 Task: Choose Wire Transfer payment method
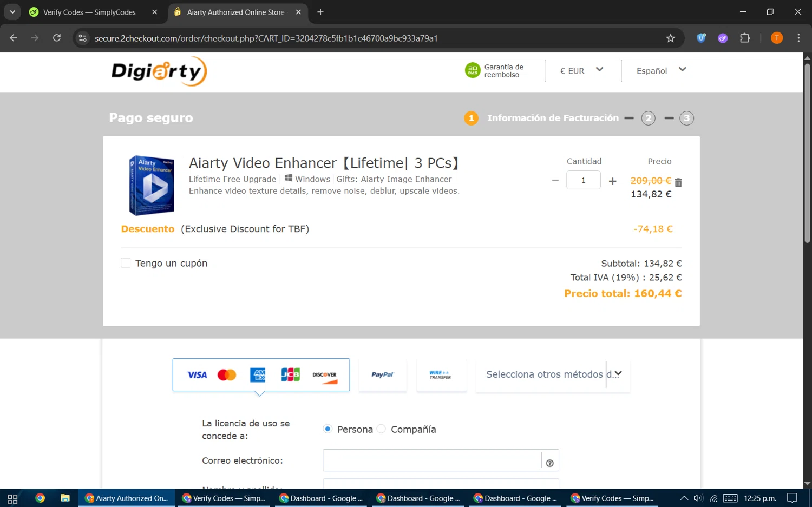pyautogui.click(x=441, y=374)
